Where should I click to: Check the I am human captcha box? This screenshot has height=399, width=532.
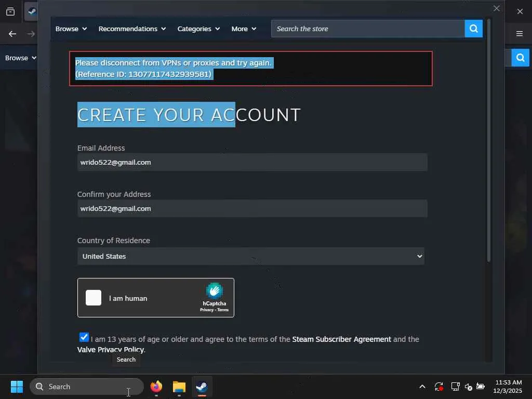(94, 298)
